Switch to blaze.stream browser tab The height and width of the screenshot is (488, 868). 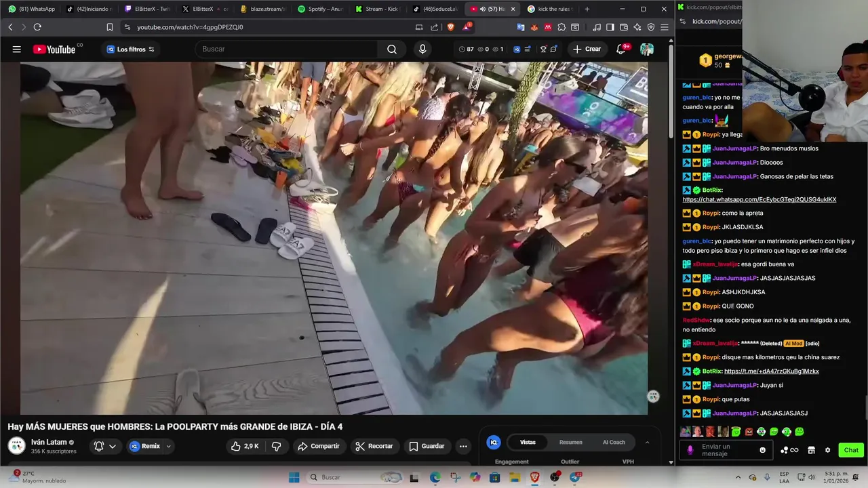(x=264, y=9)
